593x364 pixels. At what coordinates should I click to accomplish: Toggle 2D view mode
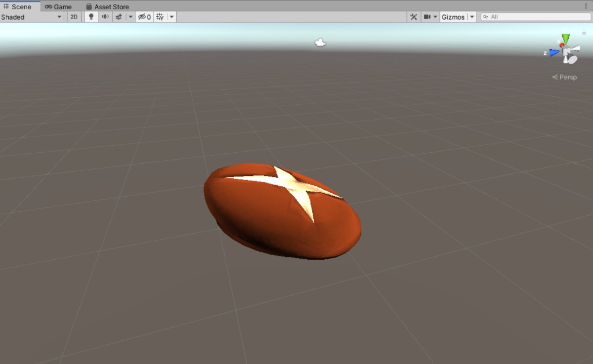click(x=74, y=17)
